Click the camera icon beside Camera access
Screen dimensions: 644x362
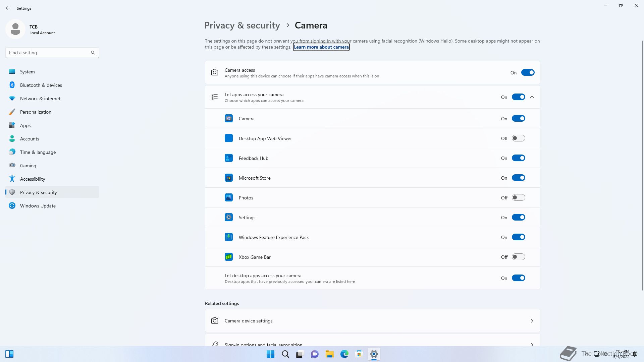point(215,72)
